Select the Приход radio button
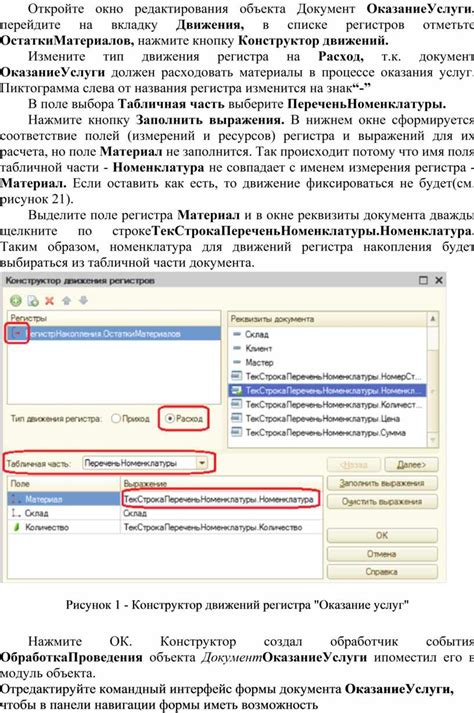 click(116, 418)
